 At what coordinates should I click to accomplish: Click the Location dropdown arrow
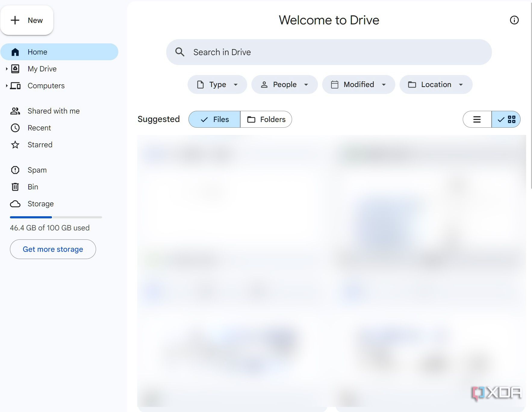pos(461,85)
